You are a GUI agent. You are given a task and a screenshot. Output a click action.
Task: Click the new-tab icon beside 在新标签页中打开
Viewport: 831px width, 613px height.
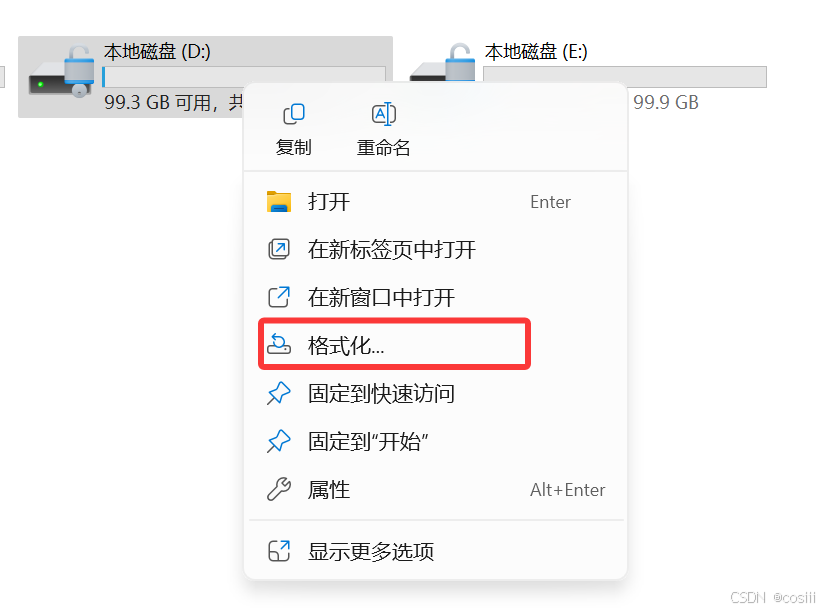point(279,250)
